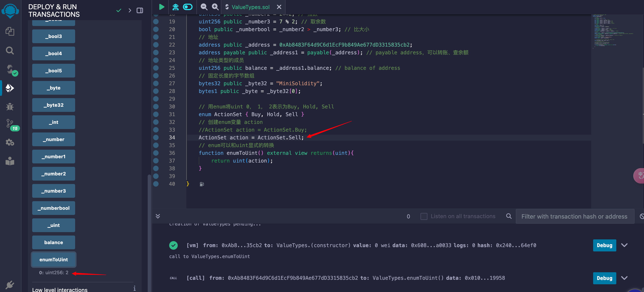The image size is (644, 292).
Task: Open the gear-plus plugin sidebar icon
Action: point(10,143)
